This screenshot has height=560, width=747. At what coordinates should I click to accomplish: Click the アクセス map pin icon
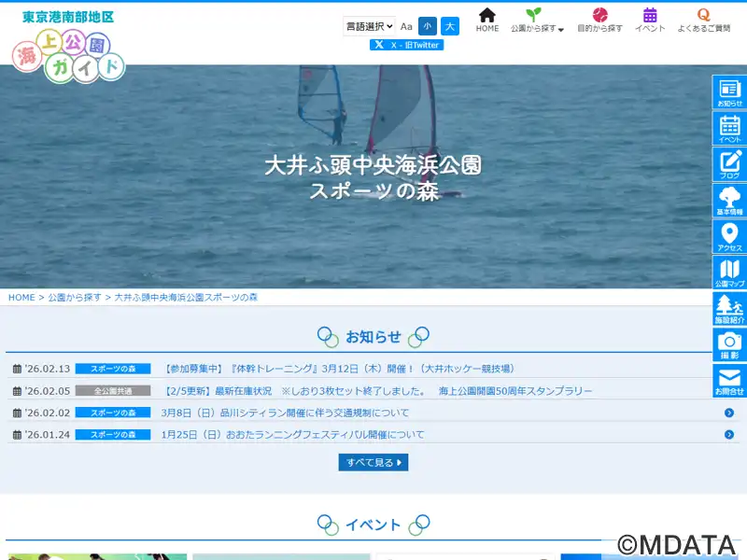[729, 237]
